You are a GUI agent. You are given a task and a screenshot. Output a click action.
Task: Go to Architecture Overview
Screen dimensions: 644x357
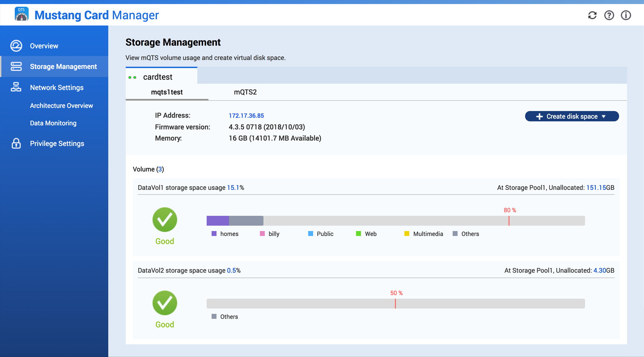click(x=61, y=106)
